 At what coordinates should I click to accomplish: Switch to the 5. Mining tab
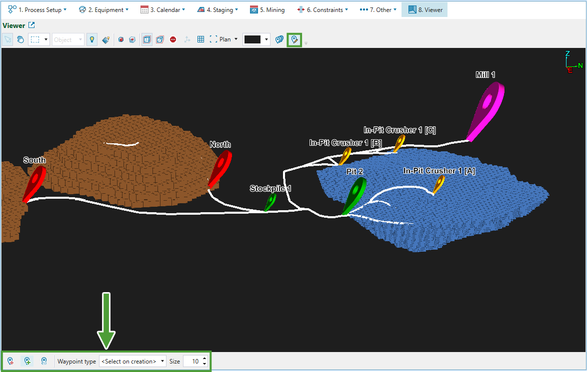point(267,9)
